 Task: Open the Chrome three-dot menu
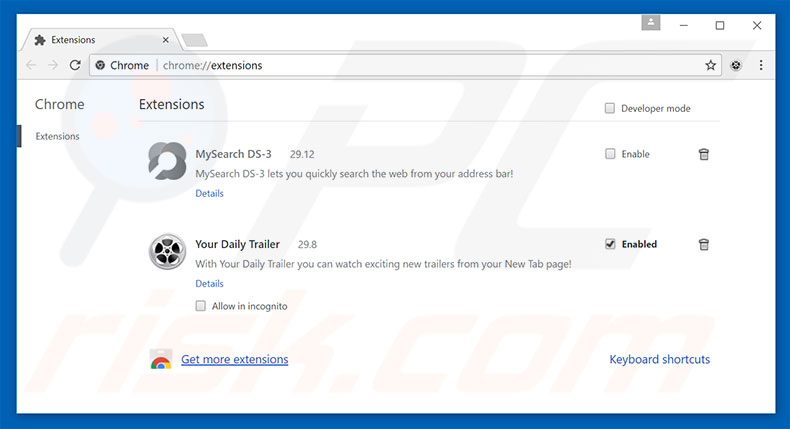click(x=761, y=65)
